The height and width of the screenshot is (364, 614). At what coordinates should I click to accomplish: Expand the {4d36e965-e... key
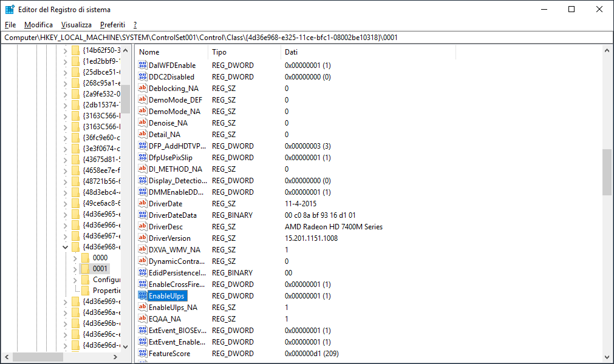(65, 214)
